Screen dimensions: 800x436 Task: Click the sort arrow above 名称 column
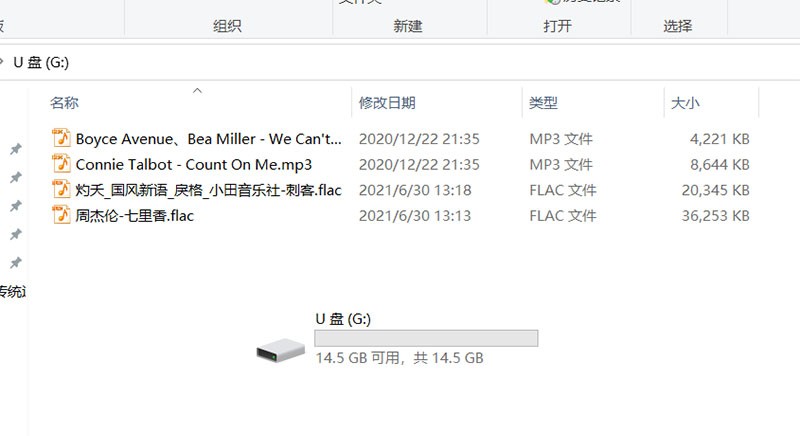[197, 91]
